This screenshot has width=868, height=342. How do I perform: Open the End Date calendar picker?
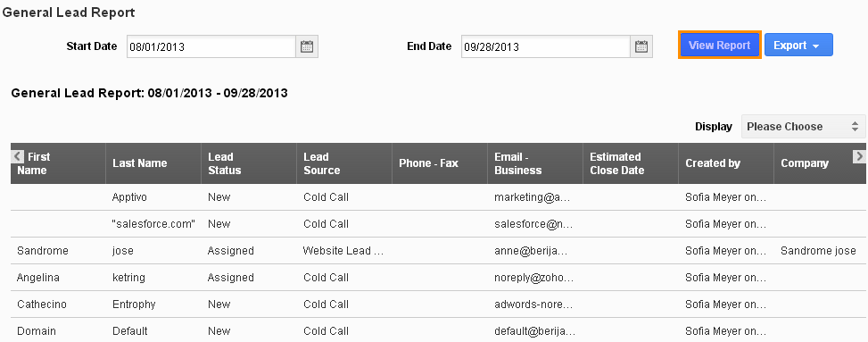point(641,46)
